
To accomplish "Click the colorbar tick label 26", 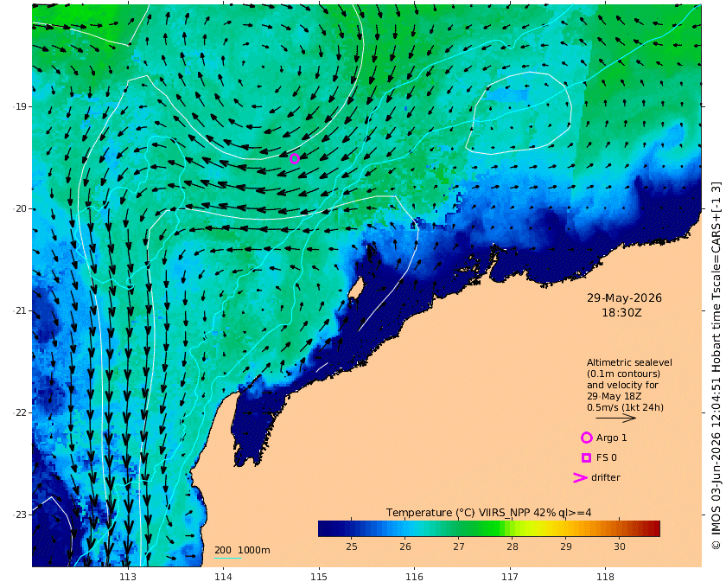I will [x=405, y=546].
